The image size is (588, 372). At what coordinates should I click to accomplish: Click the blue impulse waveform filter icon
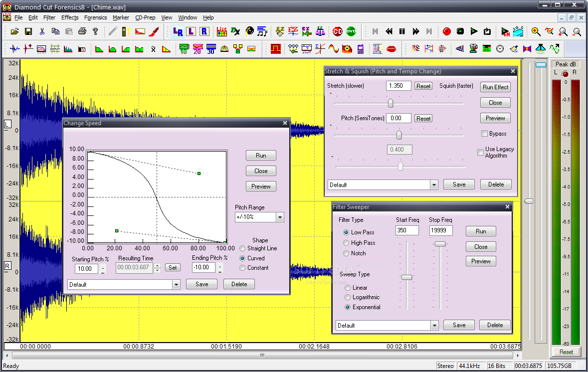click(x=14, y=49)
